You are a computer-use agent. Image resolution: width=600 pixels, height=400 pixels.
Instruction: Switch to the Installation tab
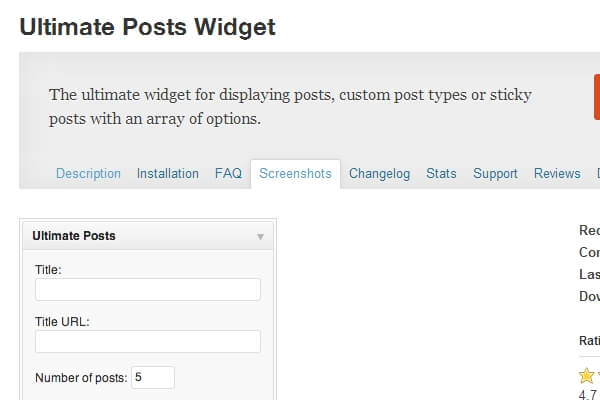[168, 173]
